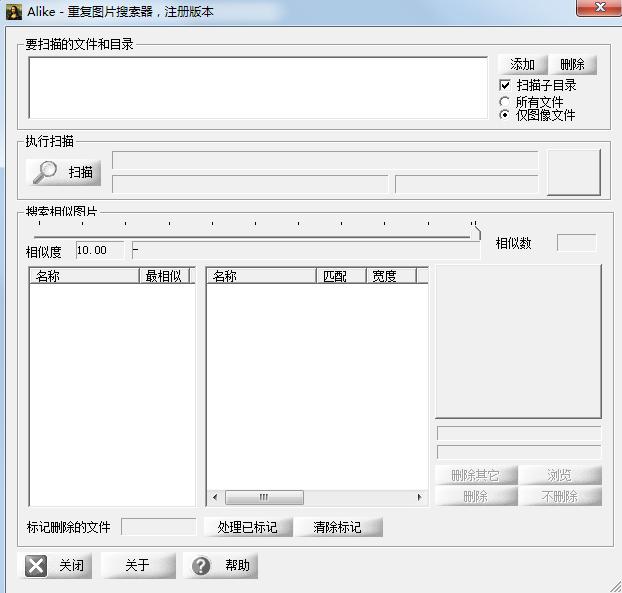The width and height of the screenshot is (622, 593).
Task: Click the horizontal scrollbar thumb in results list
Action: coord(264,497)
